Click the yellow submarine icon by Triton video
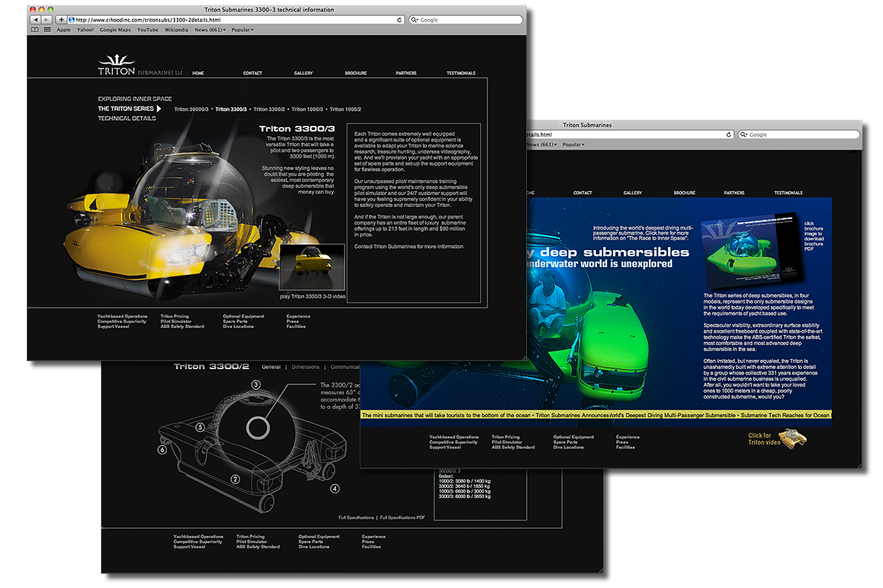The image size is (883, 588). point(794,438)
